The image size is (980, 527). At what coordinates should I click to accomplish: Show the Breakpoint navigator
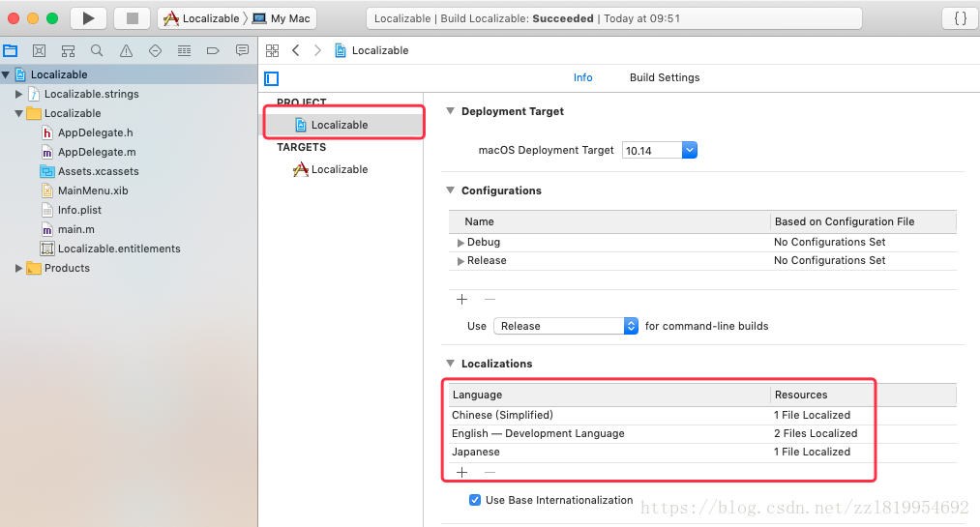pos(213,50)
